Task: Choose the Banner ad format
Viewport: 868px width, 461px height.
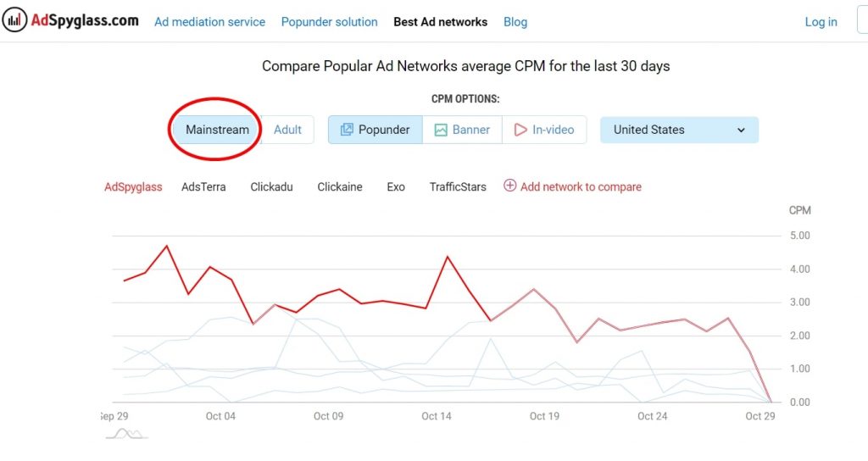Action: point(462,130)
